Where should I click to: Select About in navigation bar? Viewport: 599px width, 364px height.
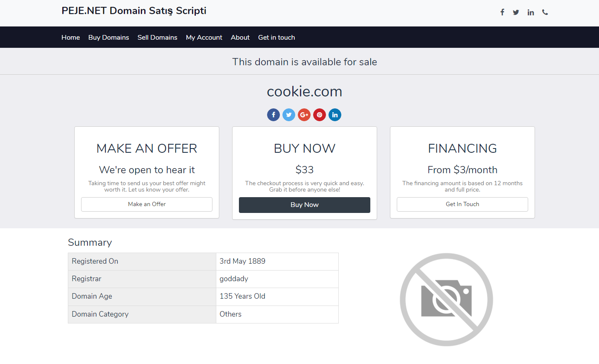tap(240, 38)
